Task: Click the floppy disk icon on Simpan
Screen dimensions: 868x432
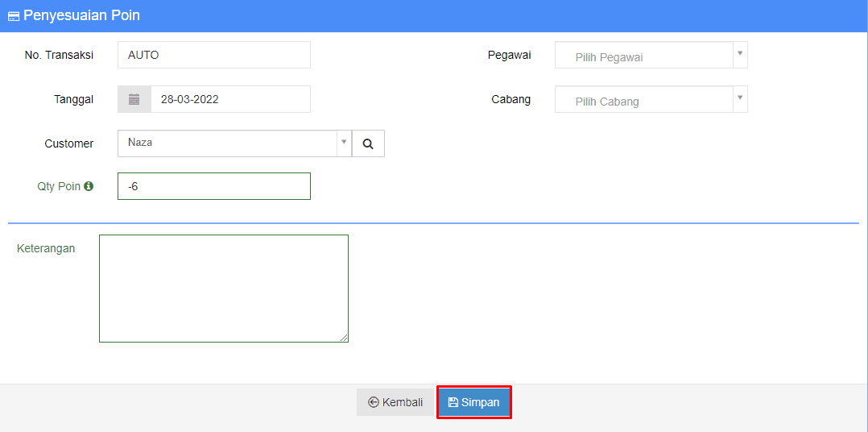Action: coord(453,402)
